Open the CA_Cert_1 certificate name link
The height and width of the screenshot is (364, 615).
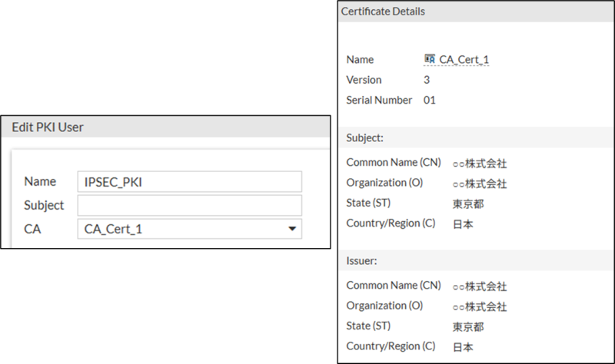point(464,60)
